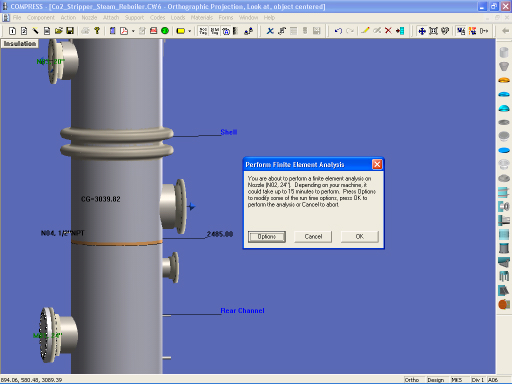Click the PDF export icon
This screenshot has width=512, height=384.
124,31
